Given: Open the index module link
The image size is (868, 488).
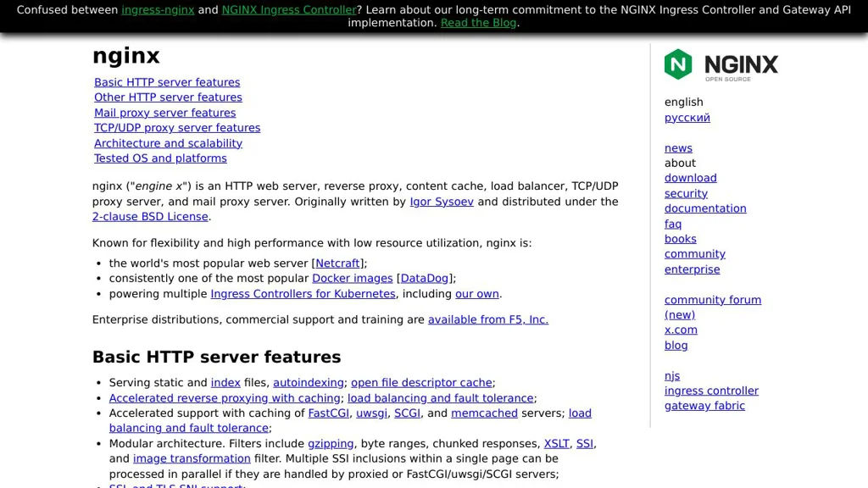Looking at the screenshot, I should [225, 382].
